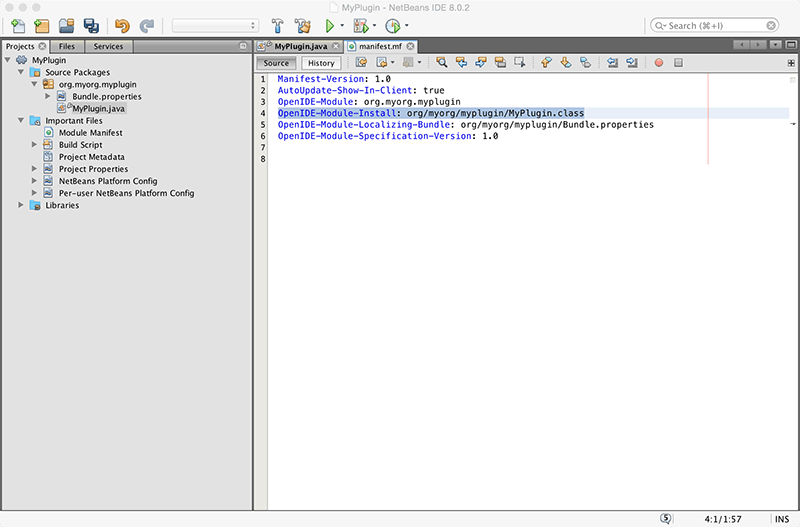This screenshot has width=800, height=527.
Task: Click the Stop Macro Recording icon
Action: tap(678, 63)
